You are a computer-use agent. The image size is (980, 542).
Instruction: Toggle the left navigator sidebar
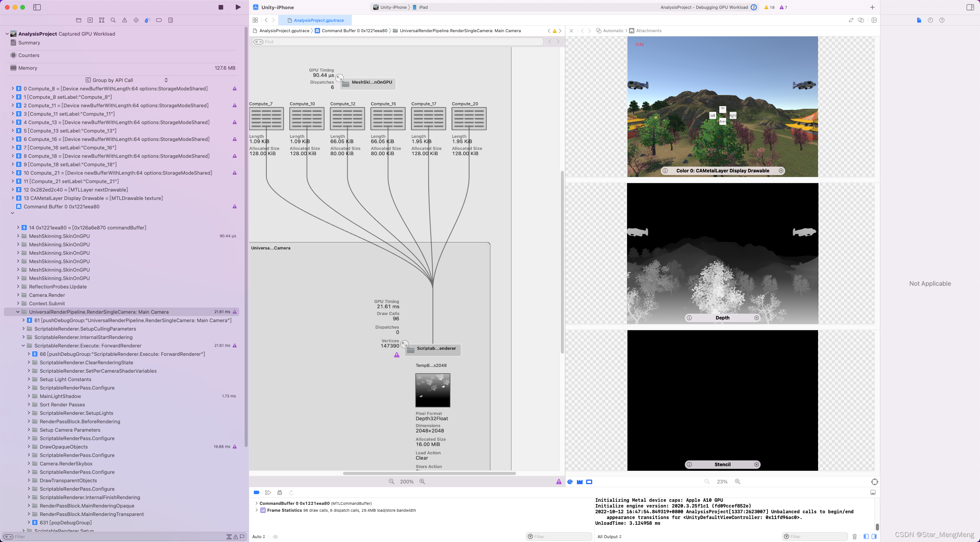(x=37, y=7)
